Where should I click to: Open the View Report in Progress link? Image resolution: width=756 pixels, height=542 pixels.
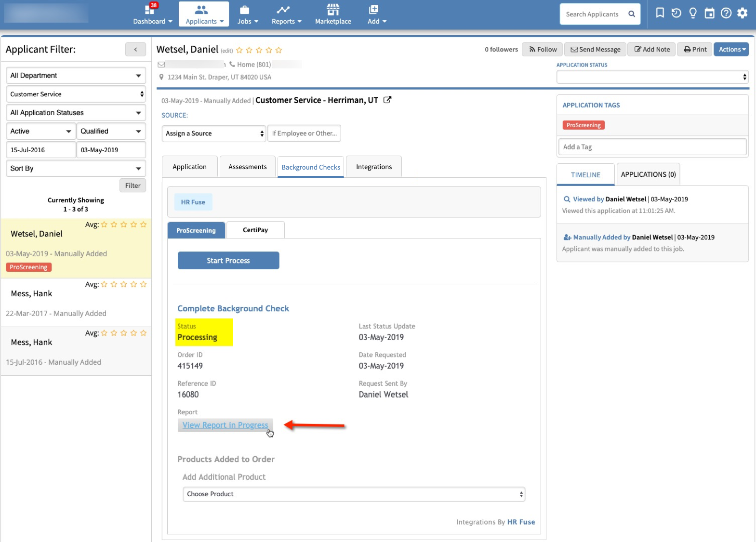(x=225, y=425)
